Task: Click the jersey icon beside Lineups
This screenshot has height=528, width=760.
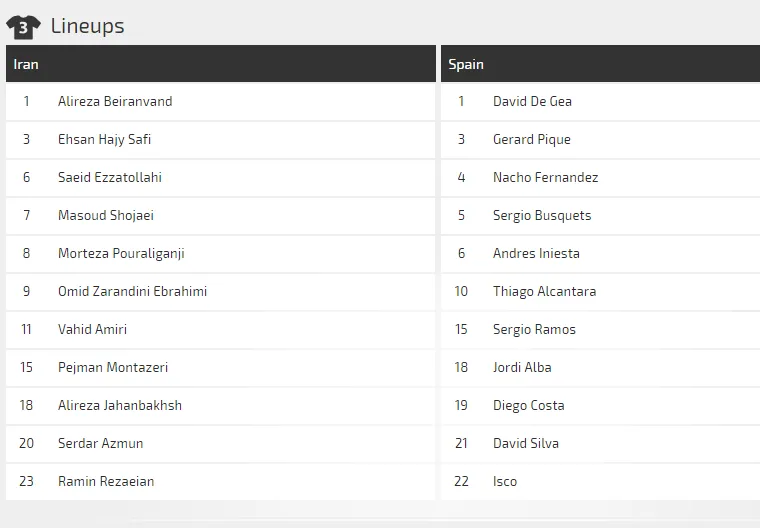Action: click(23, 27)
